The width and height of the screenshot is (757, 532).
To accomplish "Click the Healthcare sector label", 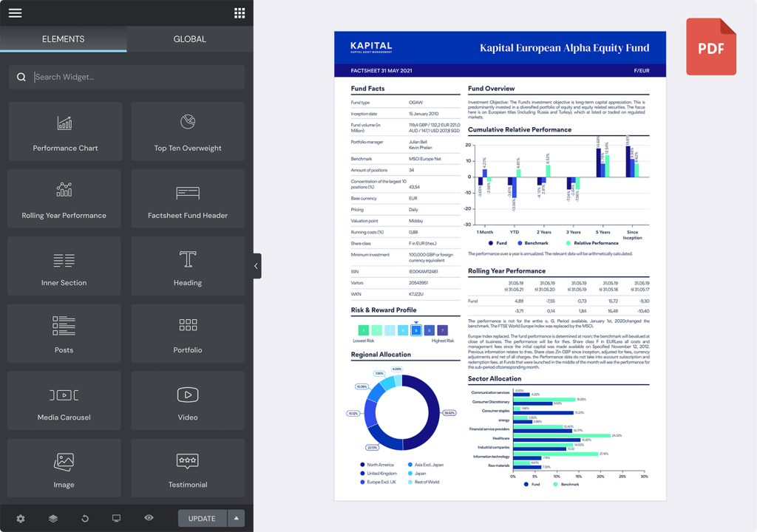I will point(500,438).
